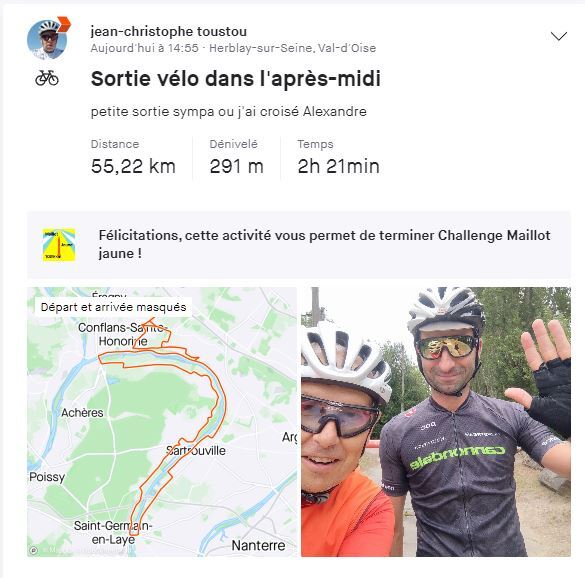Click the orange Strava subscriber badge
The image size is (585, 578).
[x=64, y=24]
